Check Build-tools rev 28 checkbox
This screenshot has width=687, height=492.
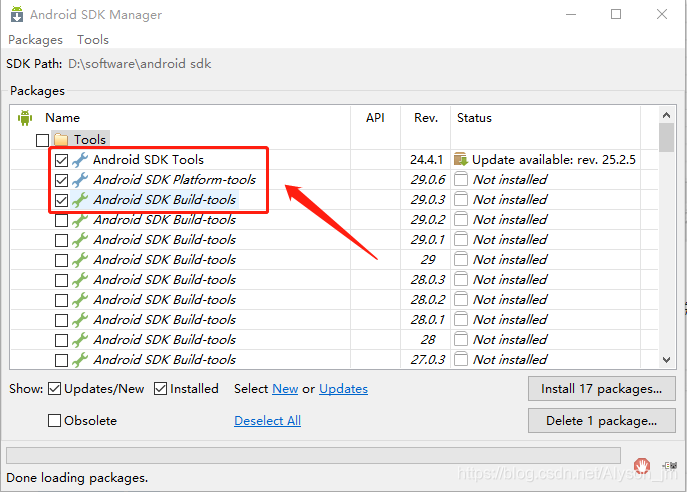tap(61, 340)
